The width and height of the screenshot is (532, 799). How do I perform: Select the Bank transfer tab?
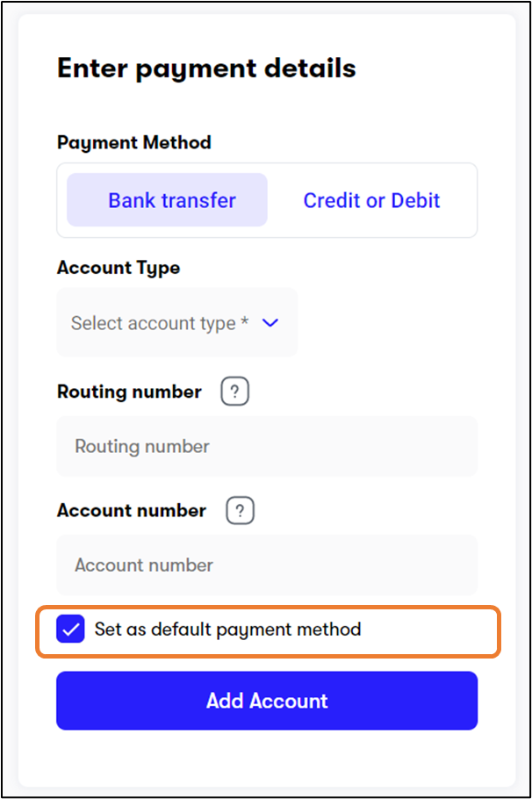point(167,200)
